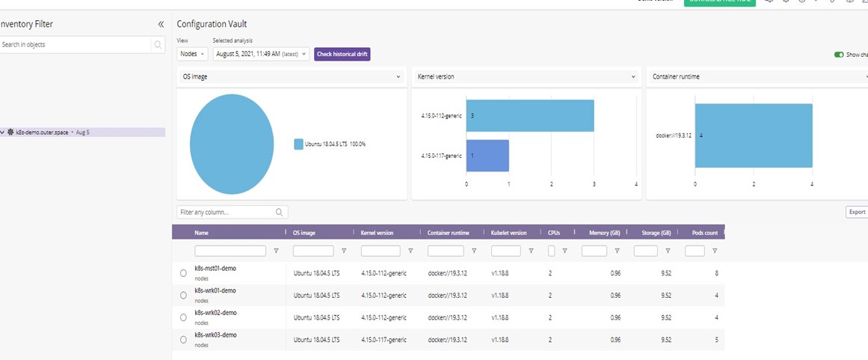Select the k8s-wrk02-demo radio button
Image resolution: width=868 pixels, height=360 pixels.
click(x=183, y=317)
